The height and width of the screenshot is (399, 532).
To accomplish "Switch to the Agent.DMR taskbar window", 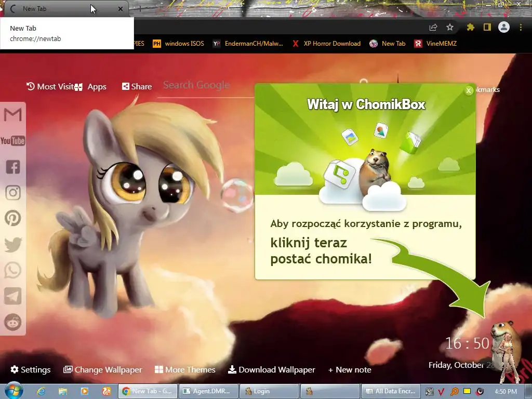I will [208, 391].
